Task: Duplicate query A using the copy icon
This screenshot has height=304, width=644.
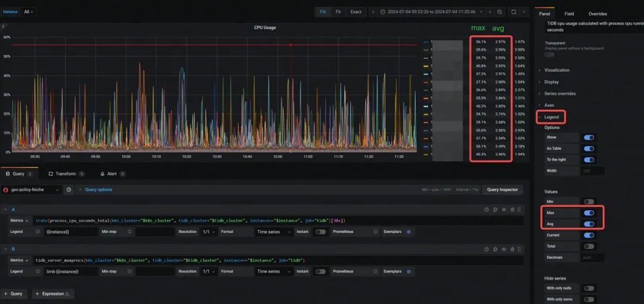Action: (496, 210)
